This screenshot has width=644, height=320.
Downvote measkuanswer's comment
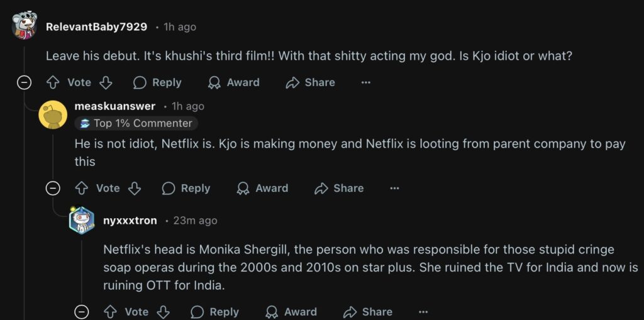click(x=135, y=188)
